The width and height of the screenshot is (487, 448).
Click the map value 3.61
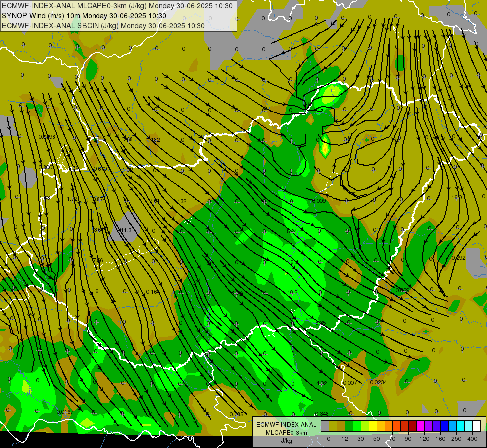tap(98, 230)
